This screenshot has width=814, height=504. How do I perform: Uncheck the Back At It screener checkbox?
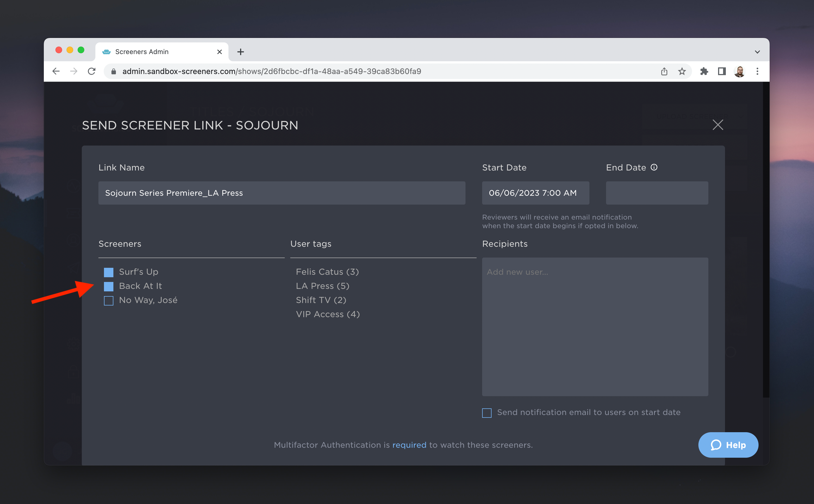click(x=109, y=286)
